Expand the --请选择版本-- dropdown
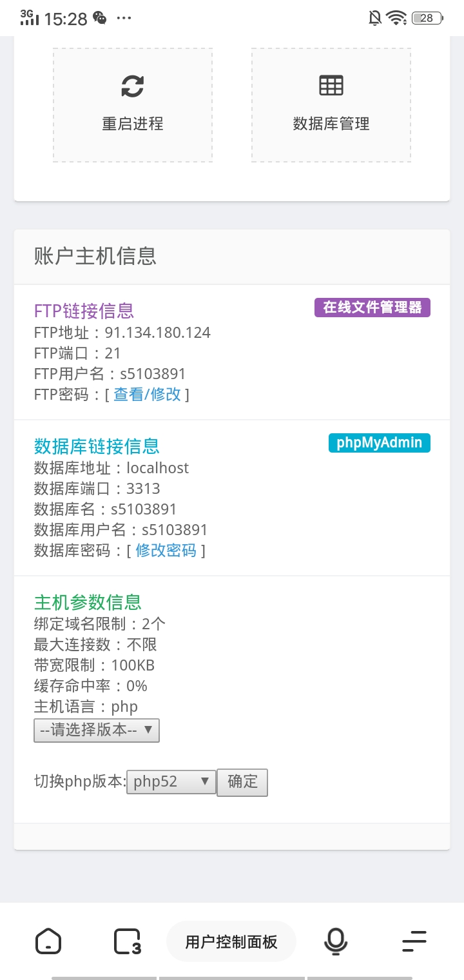This screenshot has width=464, height=980. click(97, 730)
